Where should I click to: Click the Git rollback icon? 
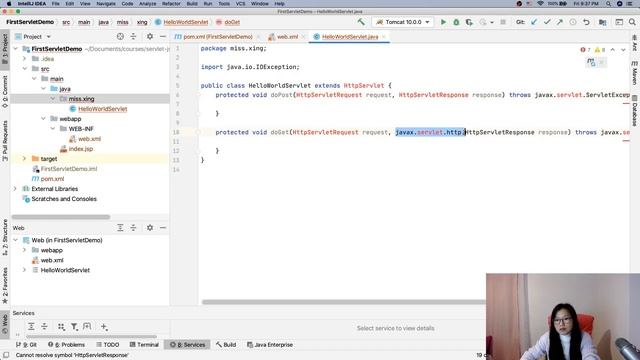586,22
